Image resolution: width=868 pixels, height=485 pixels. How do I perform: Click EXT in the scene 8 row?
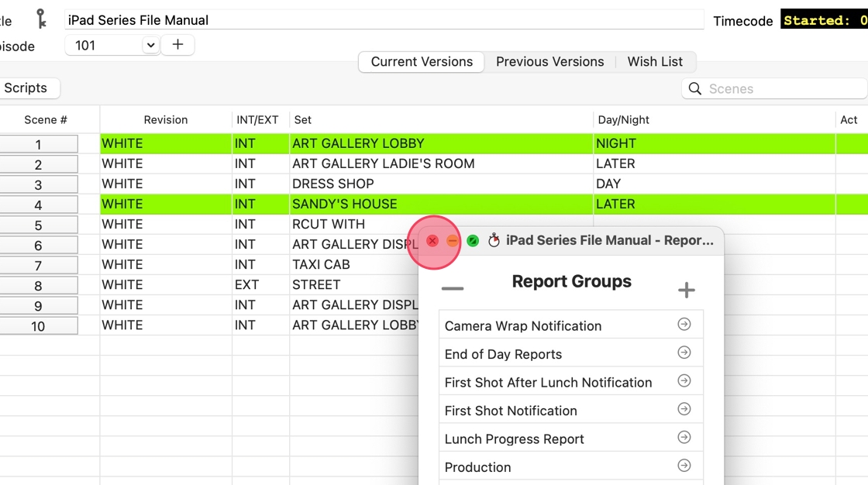(x=260, y=284)
